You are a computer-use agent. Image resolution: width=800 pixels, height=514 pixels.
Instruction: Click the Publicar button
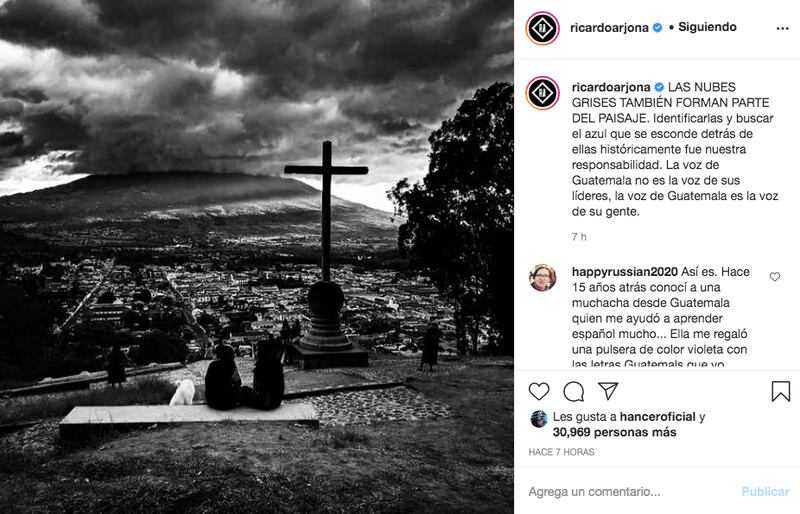tap(765, 492)
